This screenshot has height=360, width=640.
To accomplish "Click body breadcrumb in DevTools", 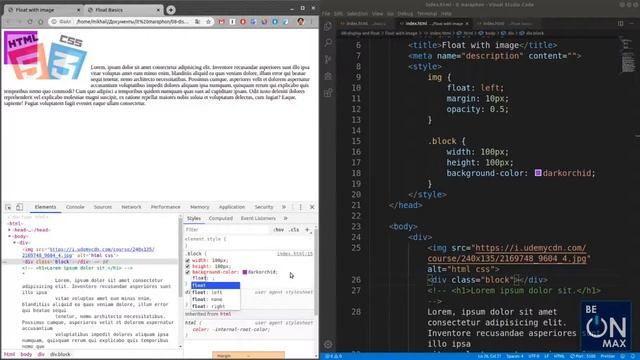I will pyautogui.click(x=26, y=354).
